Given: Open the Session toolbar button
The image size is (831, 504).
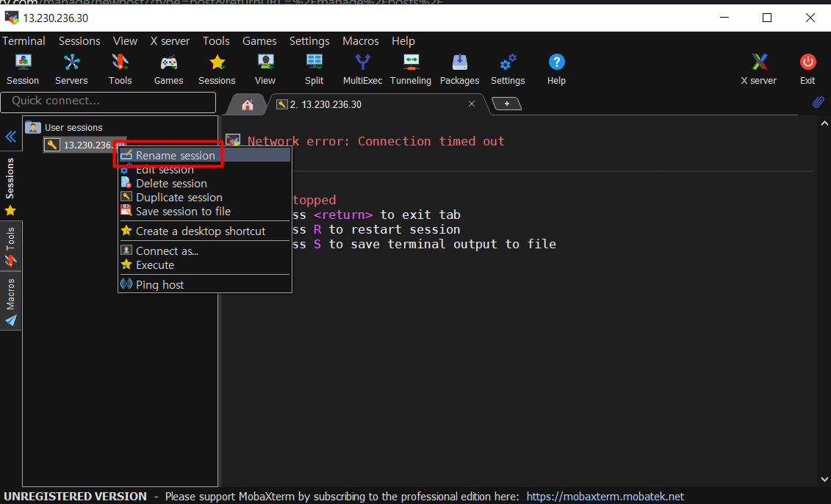Looking at the screenshot, I should coord(23,70).
